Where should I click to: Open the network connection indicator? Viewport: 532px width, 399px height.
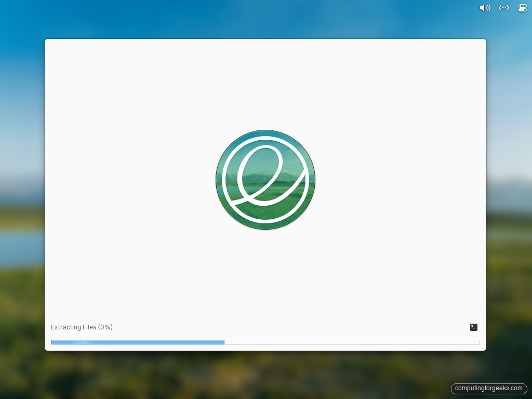tap(504, 8)
